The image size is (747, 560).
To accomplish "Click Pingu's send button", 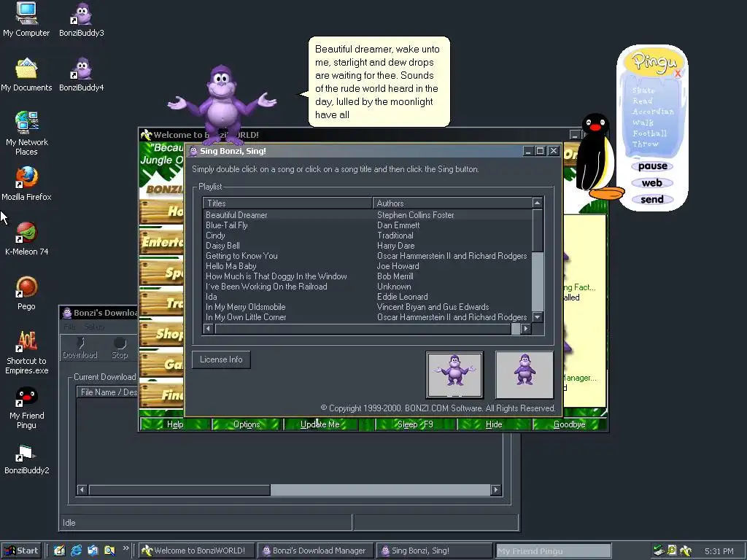I will point(652,200).
